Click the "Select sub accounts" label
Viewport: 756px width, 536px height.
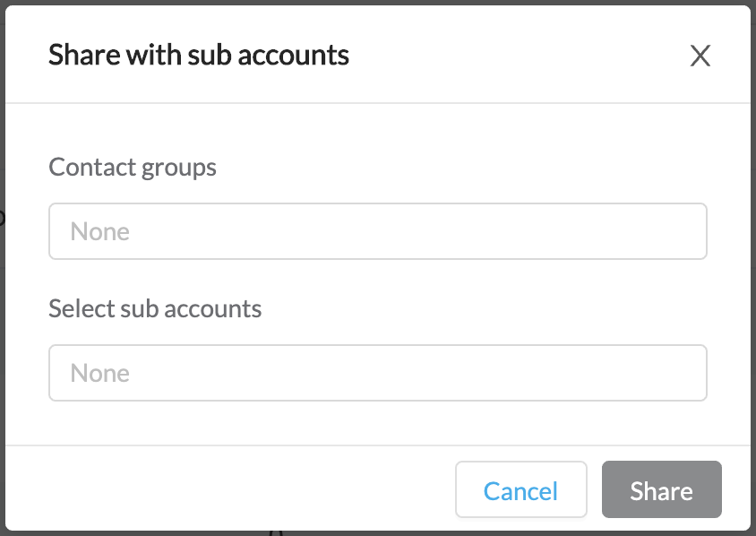(155, 309)
